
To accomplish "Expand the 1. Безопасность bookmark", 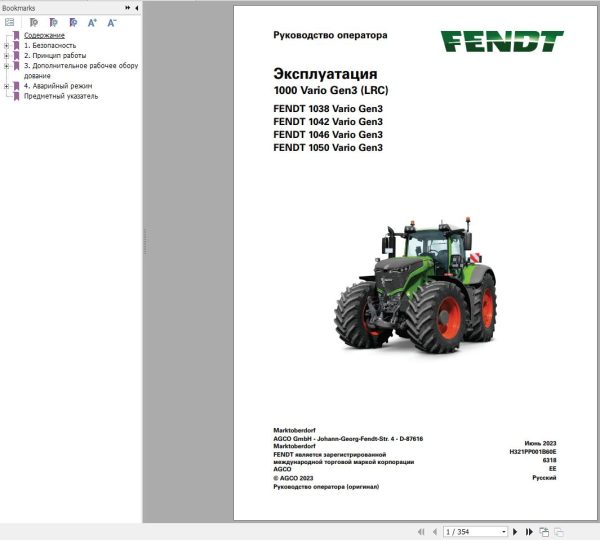I will 6,46.
